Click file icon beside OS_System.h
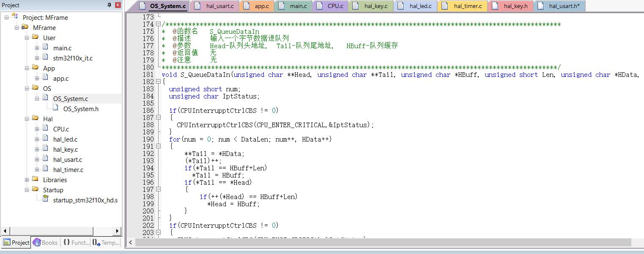This screenshot has width=644, height=254. 55,108
